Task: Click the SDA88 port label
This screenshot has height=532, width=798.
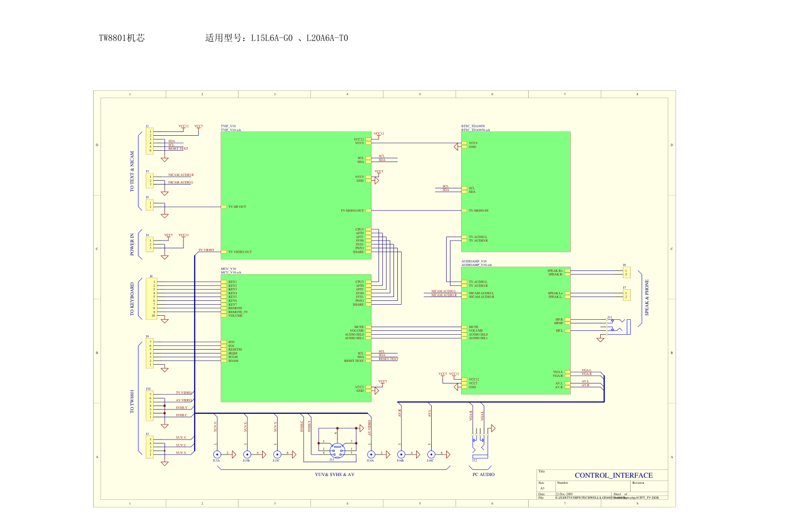Action: coord(233,361)
